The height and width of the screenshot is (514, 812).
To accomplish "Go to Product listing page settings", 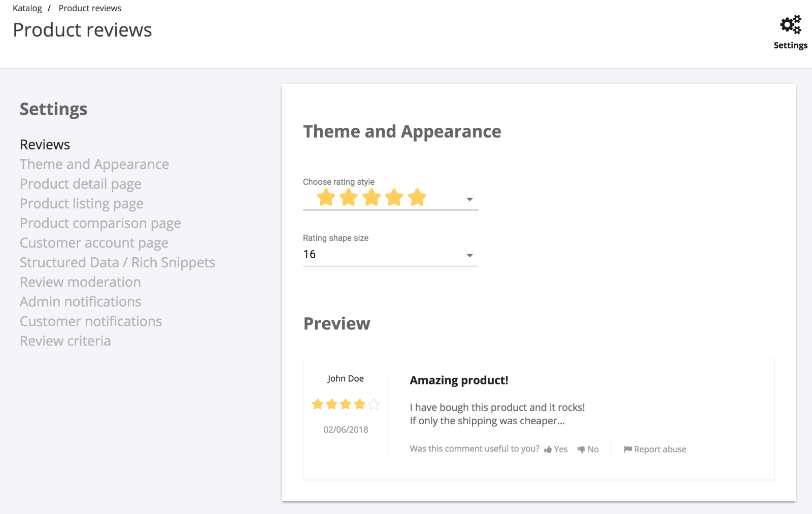I will [82, 203].
